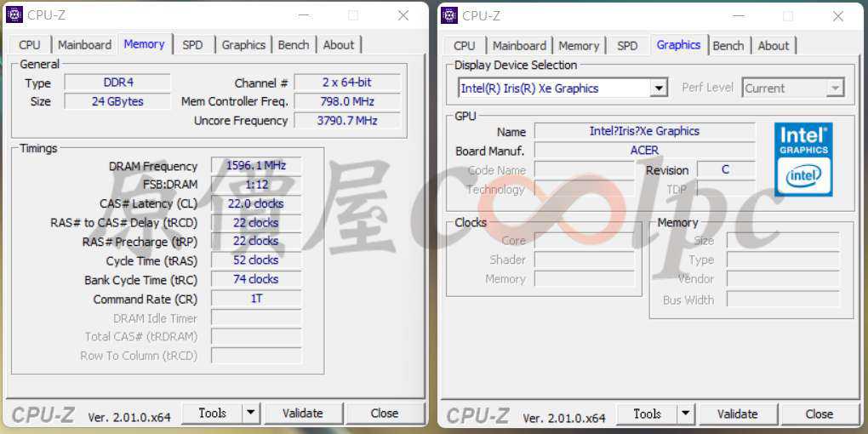Screen dimensions: 868x434
Task: Click Validate button in right window
Action: tap(737, 414)
